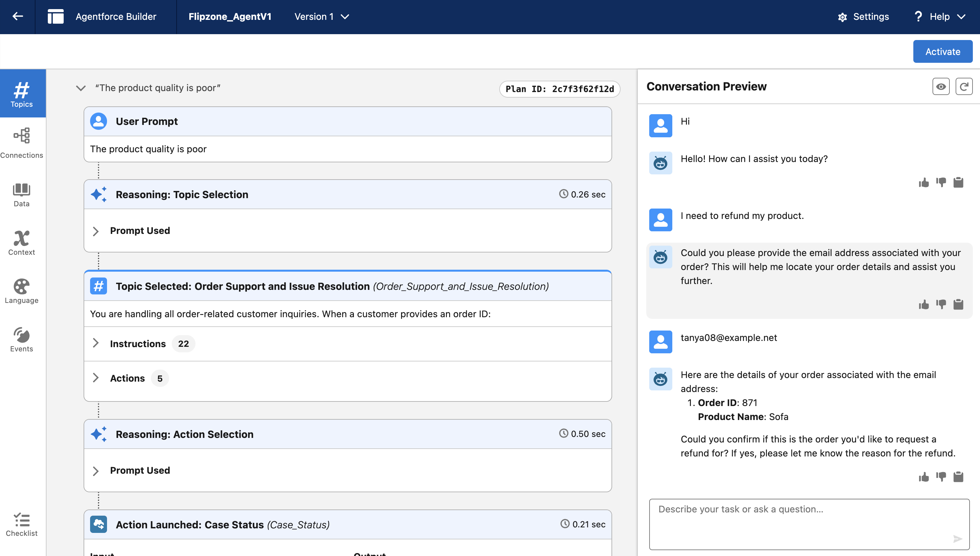Expand the Instructions section

96,343
